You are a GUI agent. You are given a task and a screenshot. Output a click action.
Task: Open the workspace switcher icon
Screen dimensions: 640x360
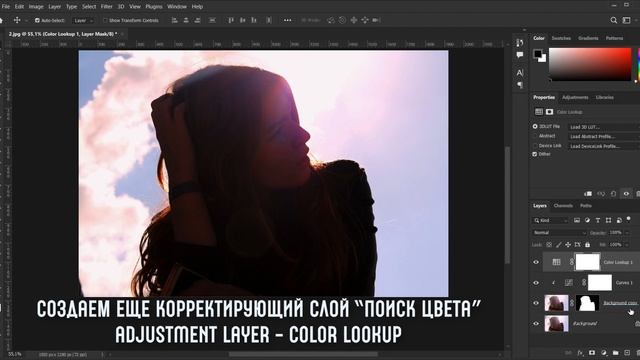click(x=627, y=20)
